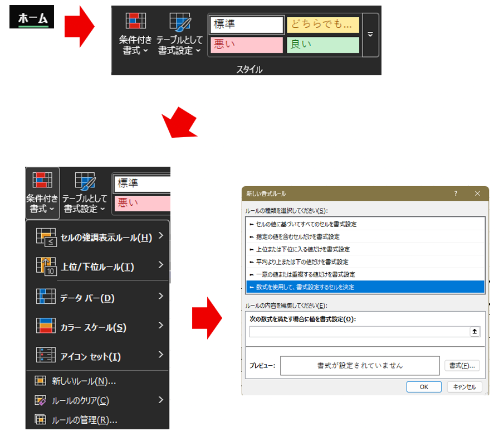Click the セルの強調表示ルール icon

click(x=46, y=238)
